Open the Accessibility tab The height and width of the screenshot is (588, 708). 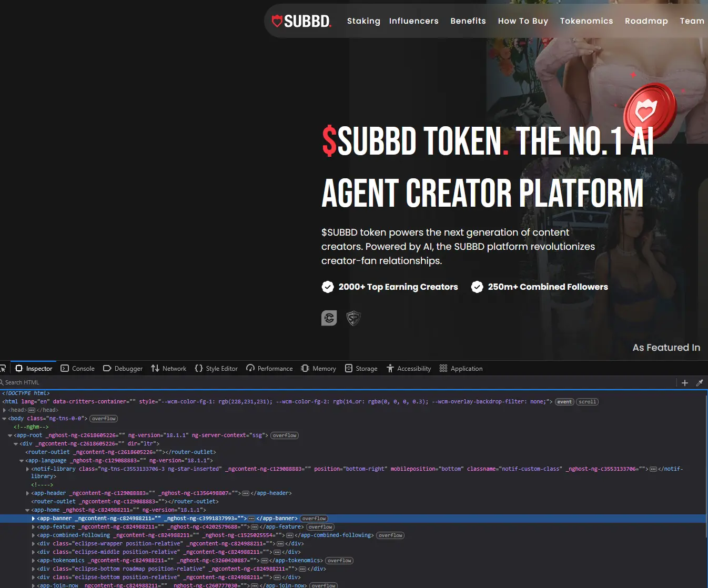click(x=409, y=369)
